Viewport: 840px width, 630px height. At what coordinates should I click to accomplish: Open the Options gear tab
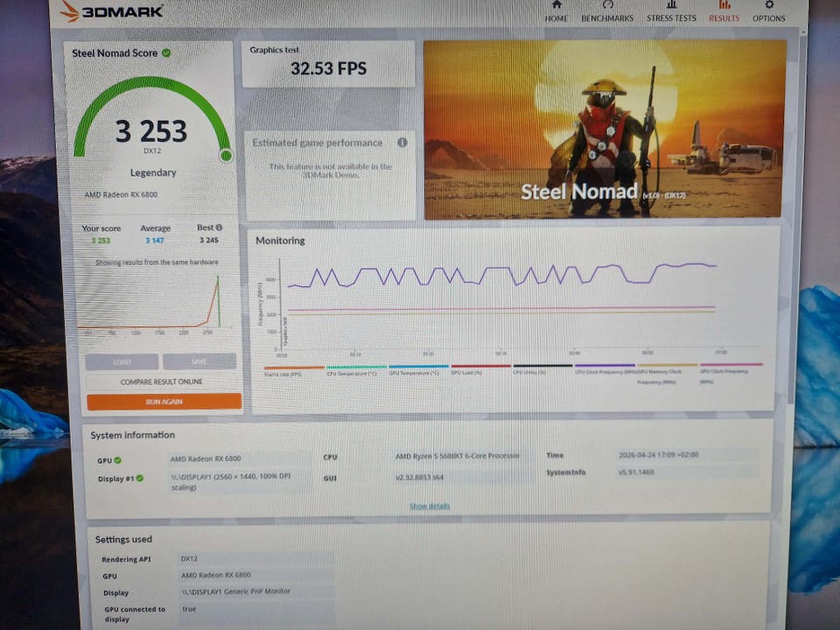(x=769, y=12)
